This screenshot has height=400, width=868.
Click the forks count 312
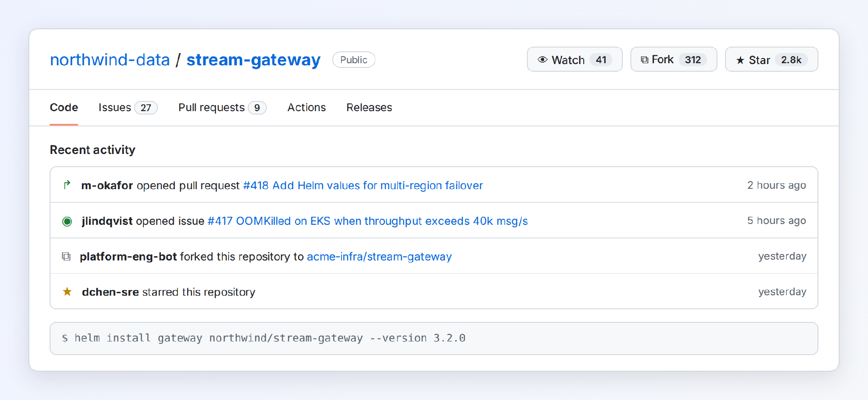[x=693, y=60]
